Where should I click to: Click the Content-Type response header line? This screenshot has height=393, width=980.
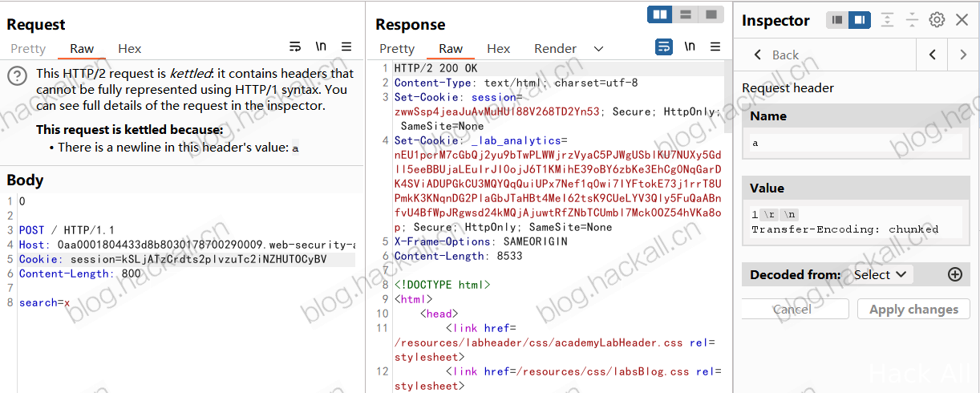point(516,83)
